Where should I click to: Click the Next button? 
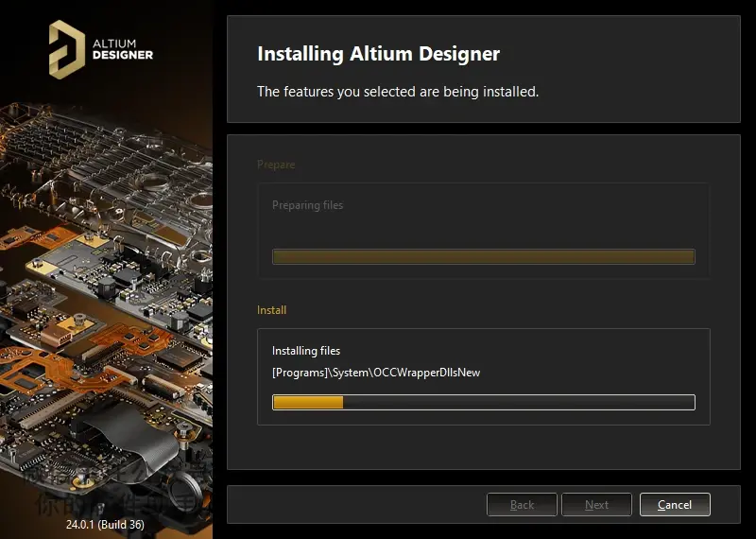point(596,504)
